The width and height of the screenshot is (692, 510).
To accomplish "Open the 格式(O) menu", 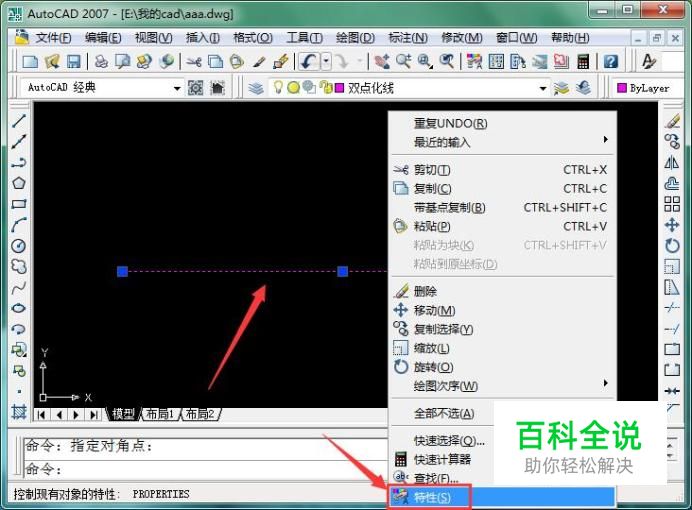I will pos(253,38).
